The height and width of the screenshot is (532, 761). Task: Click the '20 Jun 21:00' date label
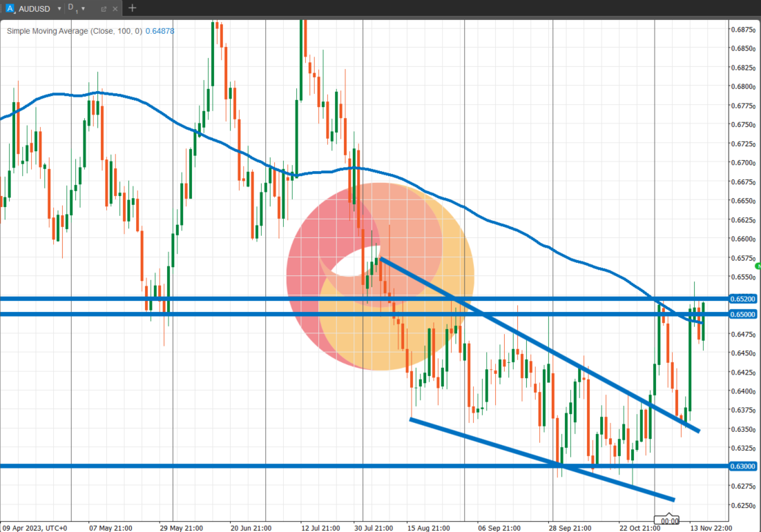[251, 528]
